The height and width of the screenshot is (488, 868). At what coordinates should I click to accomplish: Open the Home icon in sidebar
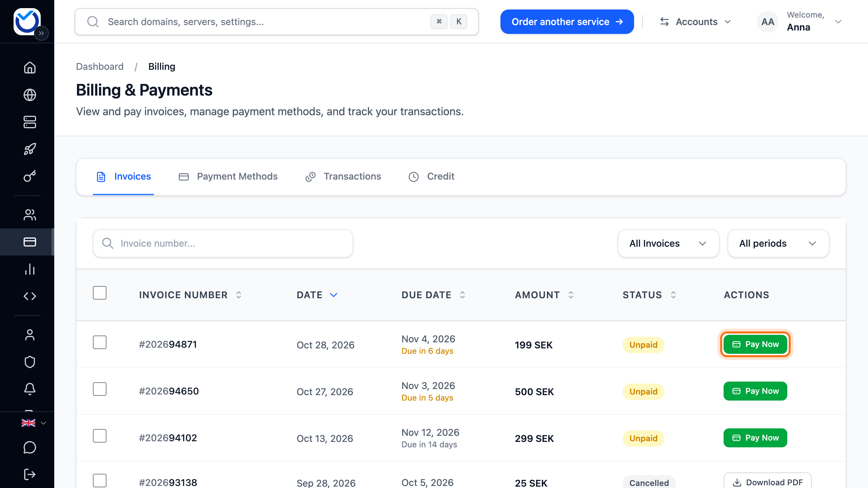pos(30,67)
